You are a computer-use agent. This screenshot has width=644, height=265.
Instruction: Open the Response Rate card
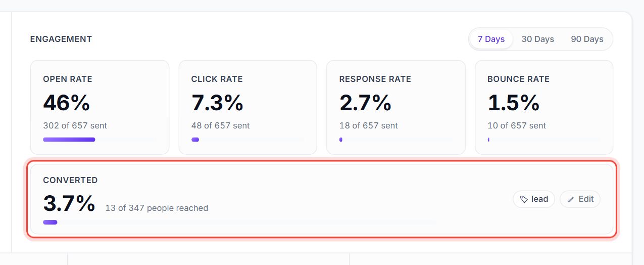click(395, 107)
